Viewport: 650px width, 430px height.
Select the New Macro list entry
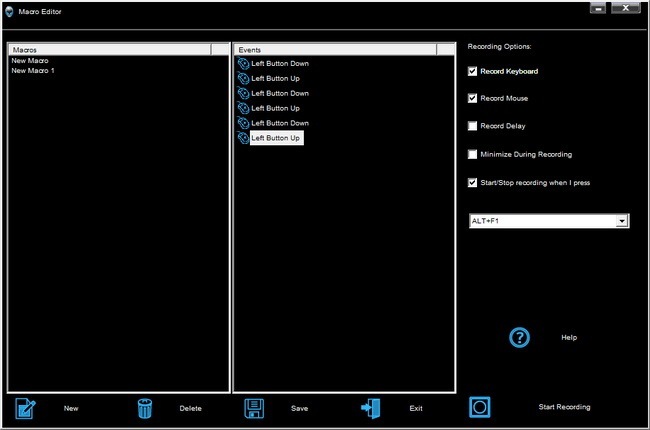[x=30, y=61]
